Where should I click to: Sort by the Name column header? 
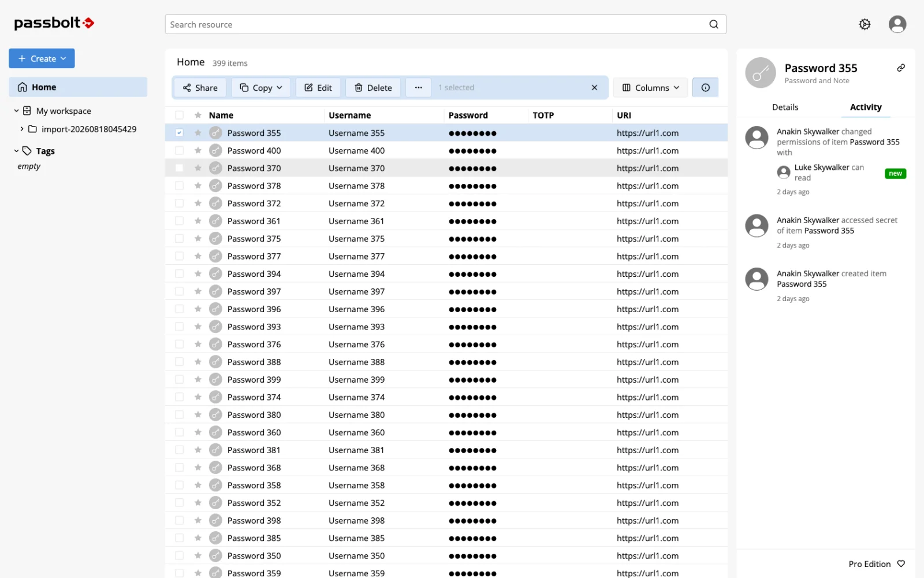tap(221, 115)
